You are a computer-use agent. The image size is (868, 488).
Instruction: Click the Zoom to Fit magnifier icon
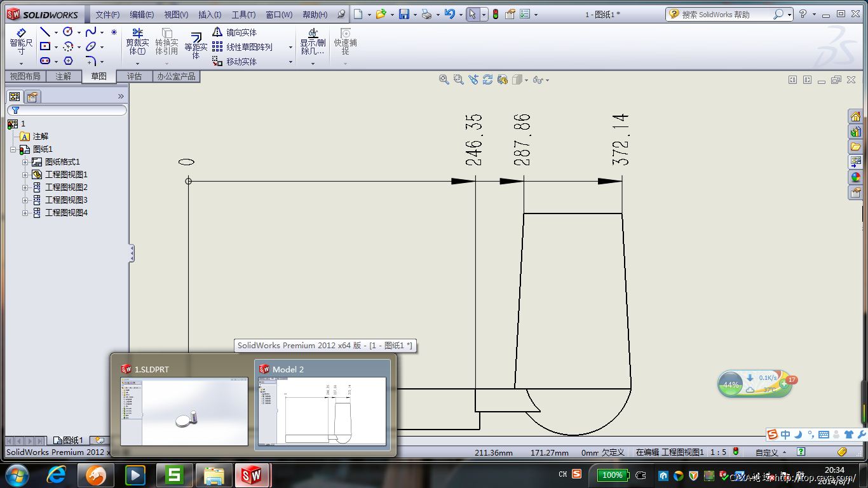(444, 79)
